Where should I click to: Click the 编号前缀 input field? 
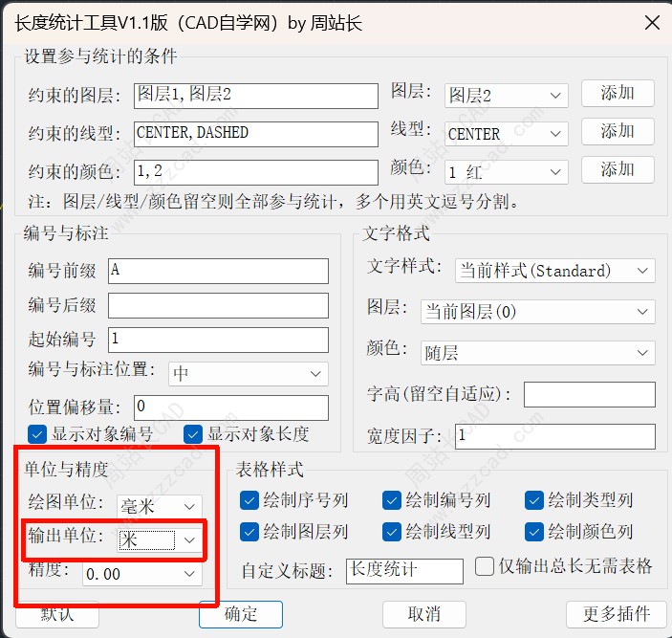point(218,271)
